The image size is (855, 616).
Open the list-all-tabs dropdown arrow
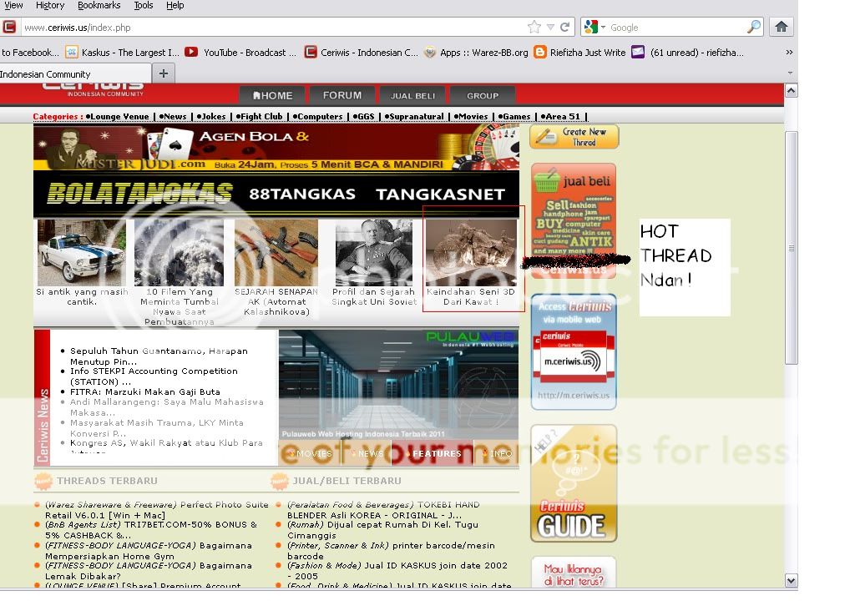[x=790, y=73]
